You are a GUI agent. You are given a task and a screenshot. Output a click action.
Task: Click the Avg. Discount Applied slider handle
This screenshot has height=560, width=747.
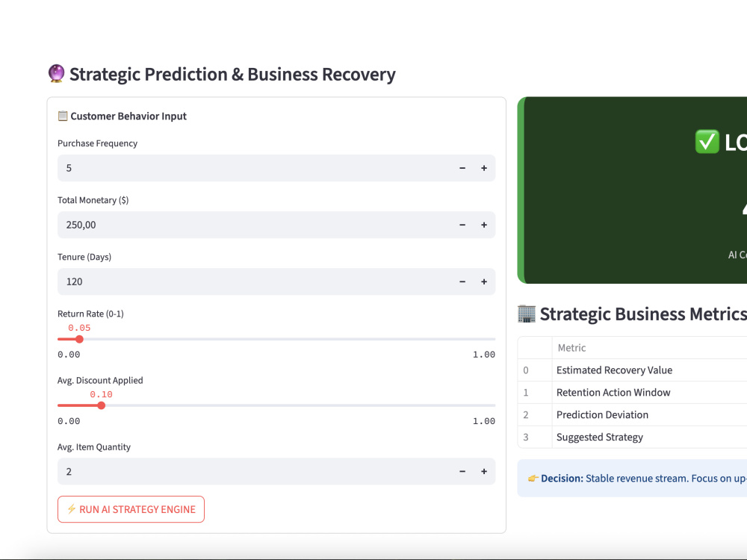coord(101,405)
